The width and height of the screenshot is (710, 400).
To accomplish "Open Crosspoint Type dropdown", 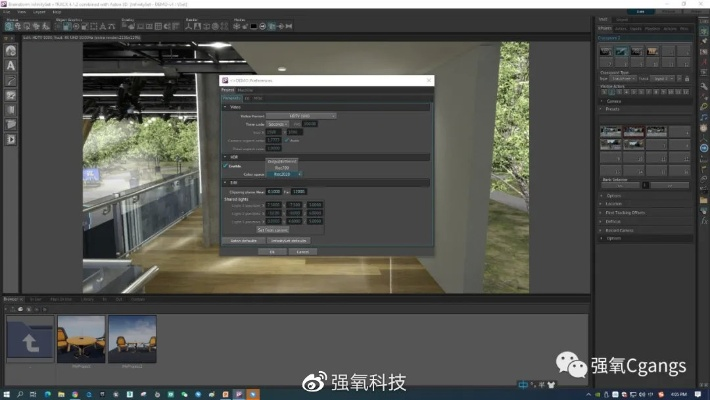I will (x=623, y=79).
